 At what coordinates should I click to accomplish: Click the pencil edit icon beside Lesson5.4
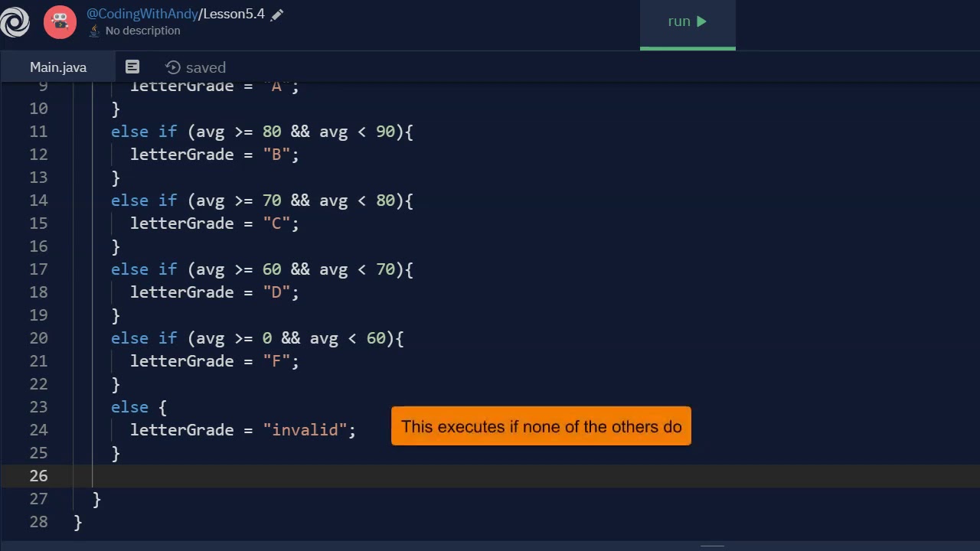(x=277, y=15)
